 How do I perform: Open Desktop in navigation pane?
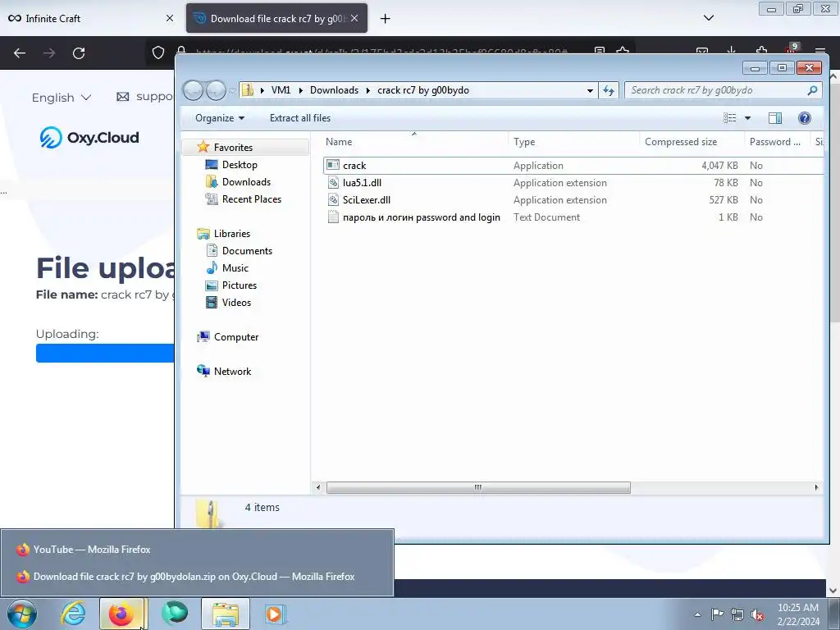coord(240,164)
